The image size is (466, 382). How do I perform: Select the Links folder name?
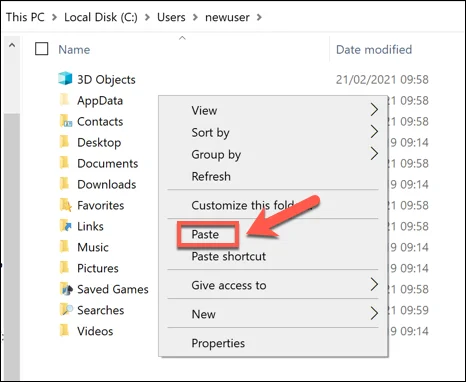[x=90, y=226]
